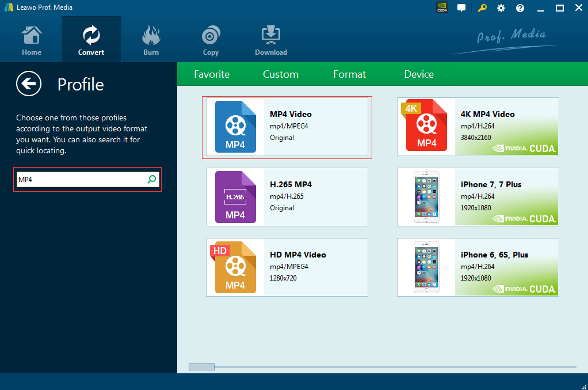Go to the Home module
Viewport: 588px width, 390px height.
click(x=32, y=40)
